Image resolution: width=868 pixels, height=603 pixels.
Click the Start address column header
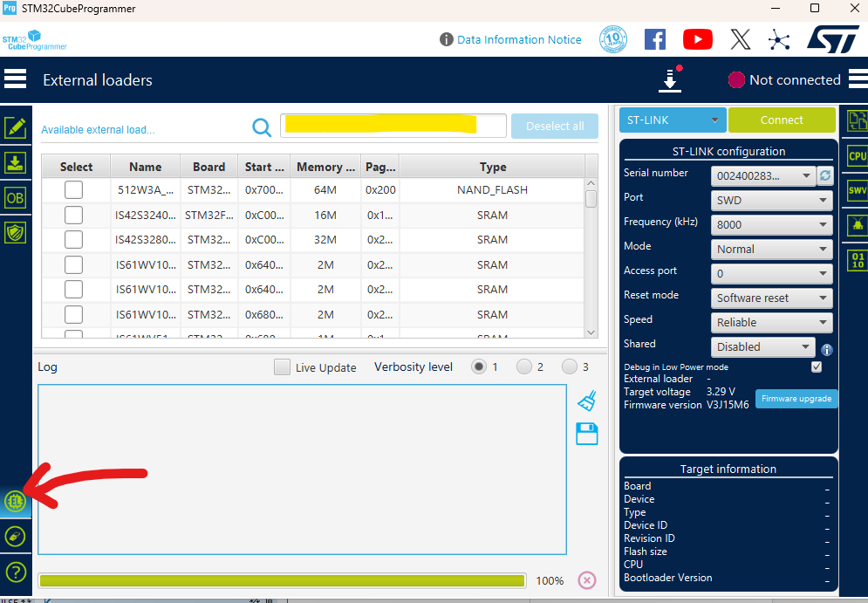click(264, 167)
